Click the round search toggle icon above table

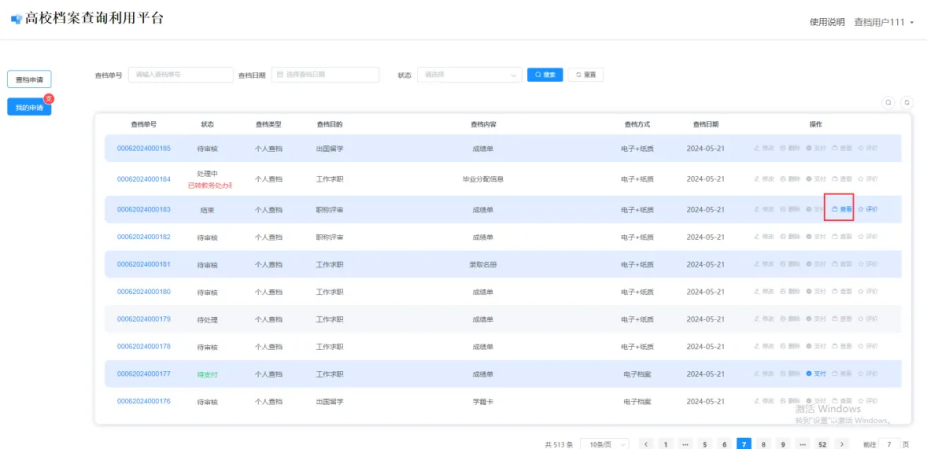(x=887, y=102)
